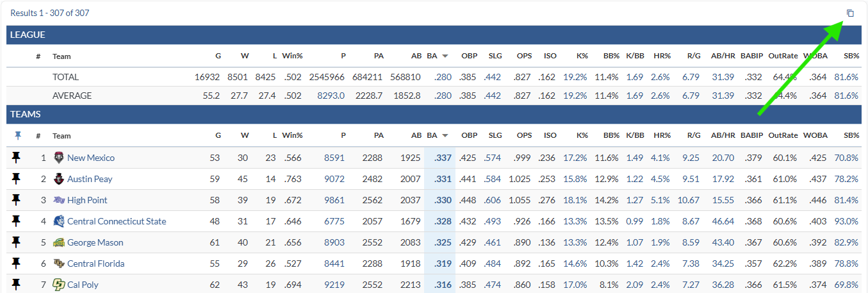Click the New Mexico Lobos logo
The image size is (868, 293).
coord(59,158)
